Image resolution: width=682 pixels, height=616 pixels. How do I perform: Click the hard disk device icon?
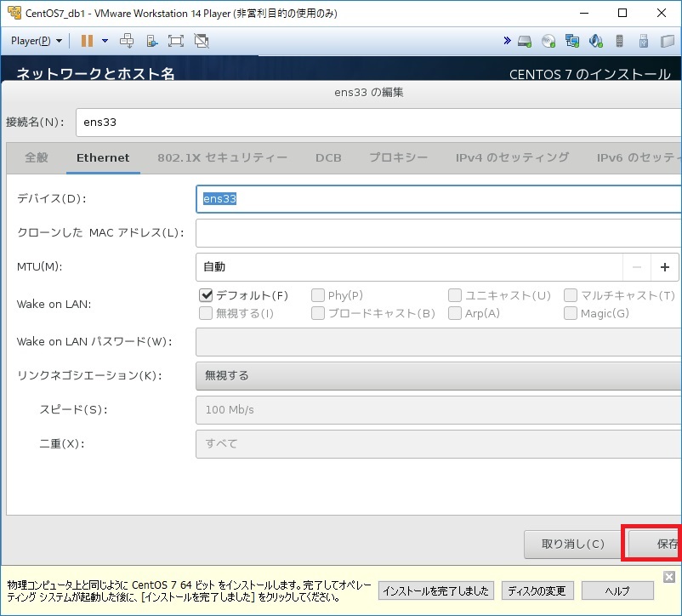pos(525,42)
